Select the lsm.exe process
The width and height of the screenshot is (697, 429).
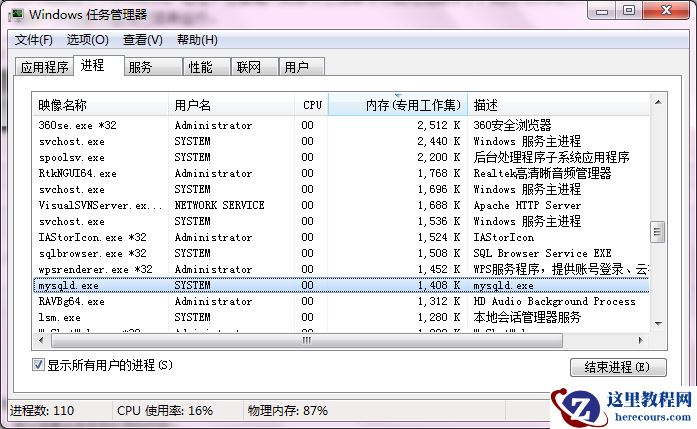click(x=341, y=317)
